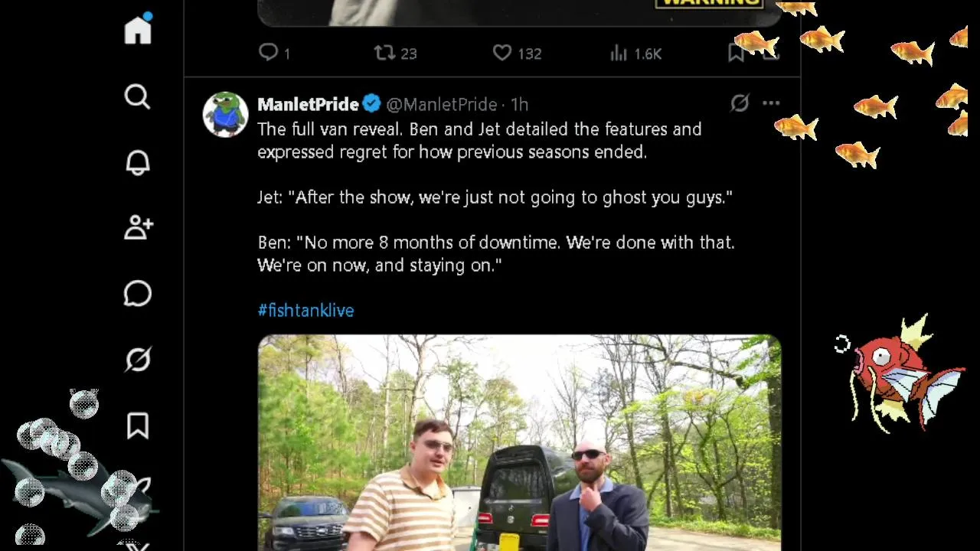Open the post via the 1h timestamp
Screen dimensions: 980x551
520,104
